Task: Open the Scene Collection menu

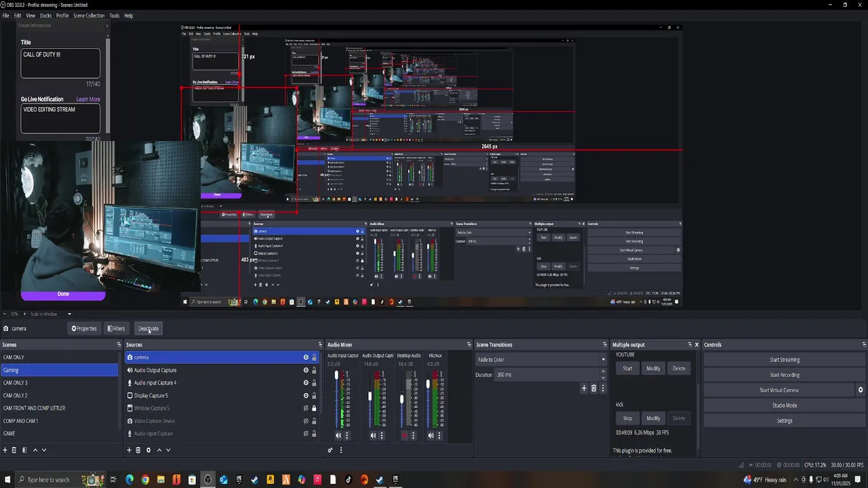Action: pos(89,16)
